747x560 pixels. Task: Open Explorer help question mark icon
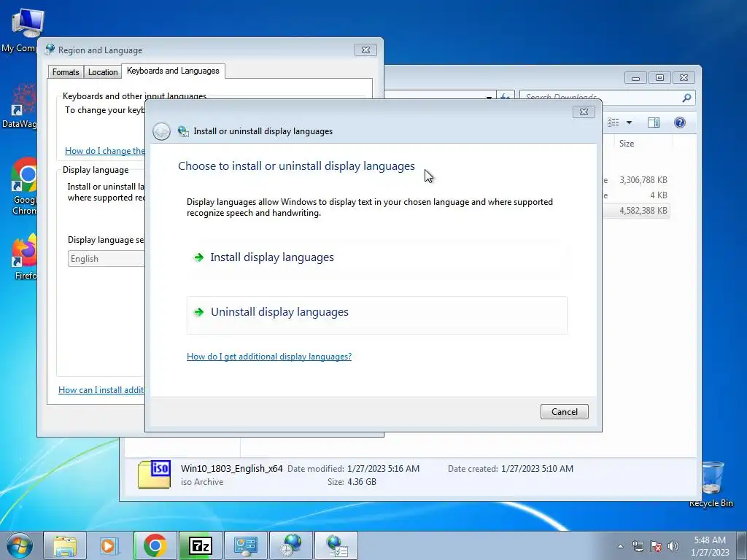coord(680,122)
